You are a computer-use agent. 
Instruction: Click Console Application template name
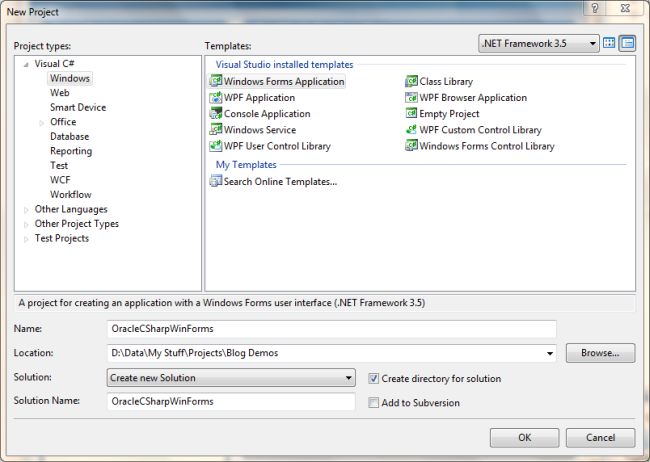pyautogui.click(x=267, y=114)
